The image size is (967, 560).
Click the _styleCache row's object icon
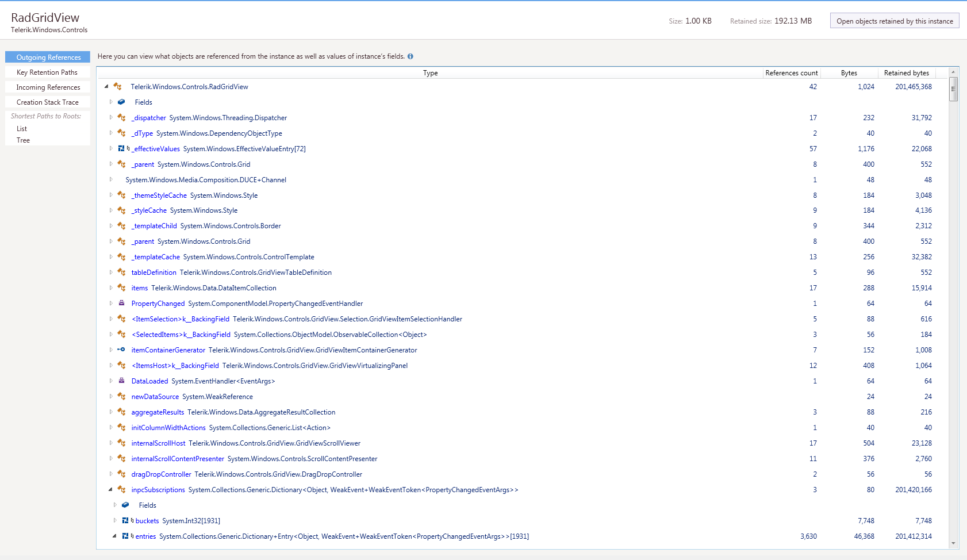tap(121, 210)
